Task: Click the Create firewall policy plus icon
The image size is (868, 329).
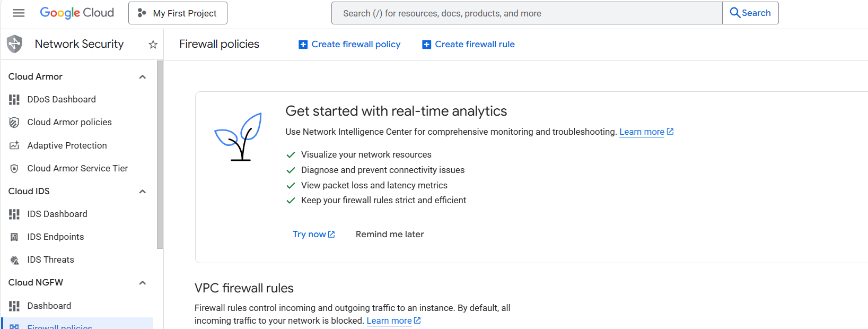Action: pyautogui.click(x=303, y=45)
